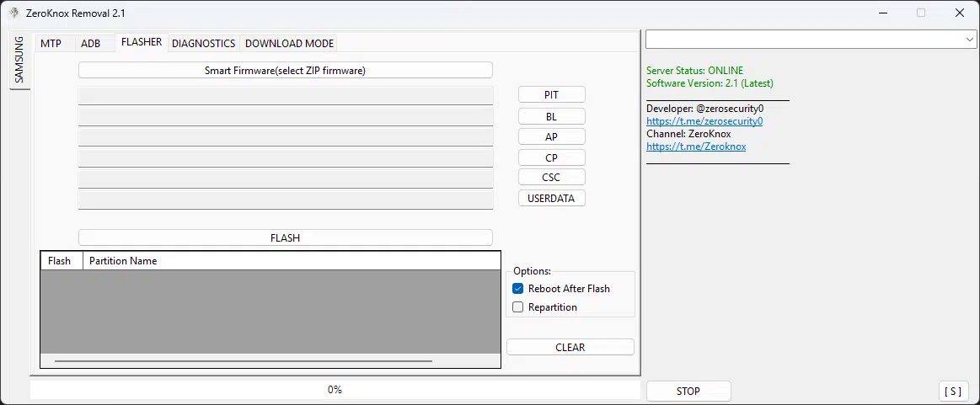Image resolution: width=980 pixels, height=405 pixels.
Task: Open the DOWNLOAD MODE tab
Action: click(x=289, y=44)
